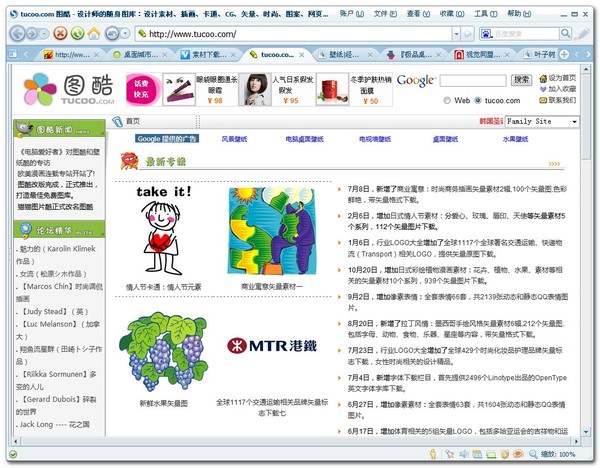Open back/forward history dropdown arrow
Viewport: 600px width, 468px height.
coord(45,34)
